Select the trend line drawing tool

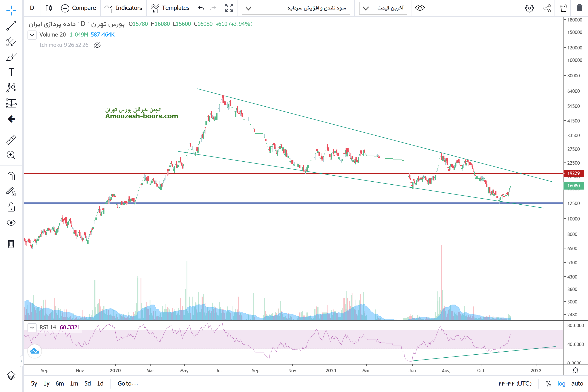[x=11, y=26]
